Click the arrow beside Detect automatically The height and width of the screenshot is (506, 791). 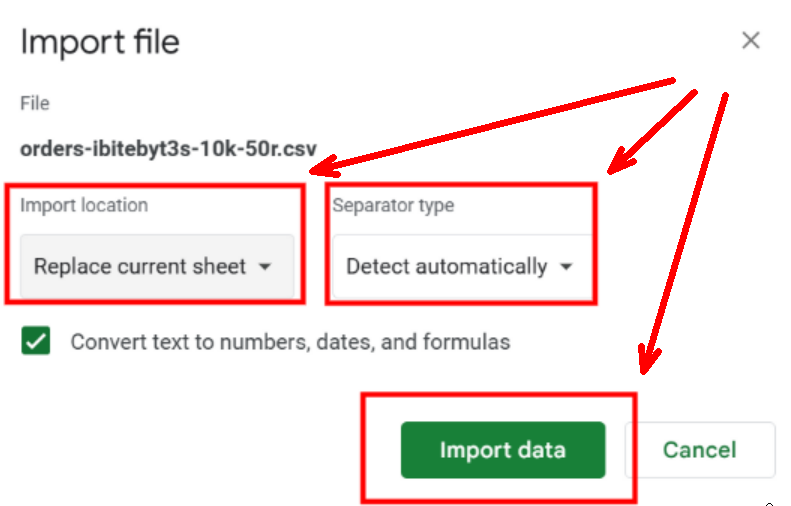coord(566,267)
